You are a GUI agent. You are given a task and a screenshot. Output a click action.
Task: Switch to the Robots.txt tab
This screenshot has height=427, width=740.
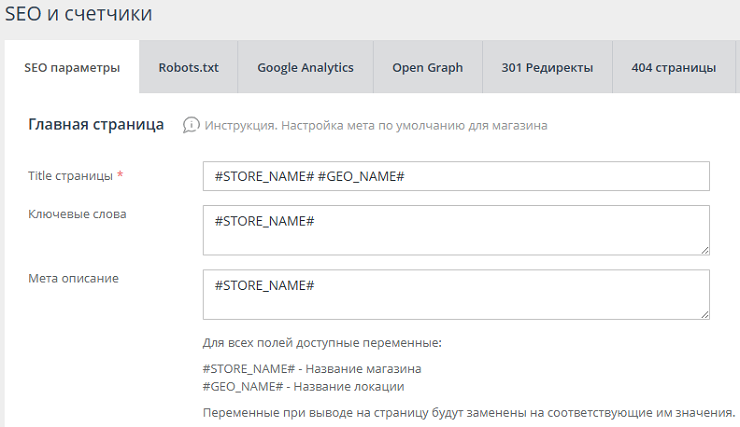coord(188,68)
